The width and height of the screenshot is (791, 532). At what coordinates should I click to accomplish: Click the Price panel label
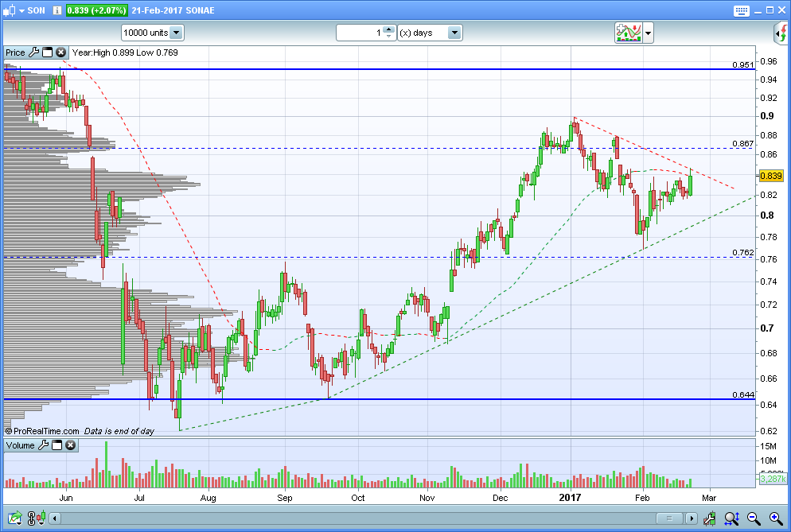[15, 52]
